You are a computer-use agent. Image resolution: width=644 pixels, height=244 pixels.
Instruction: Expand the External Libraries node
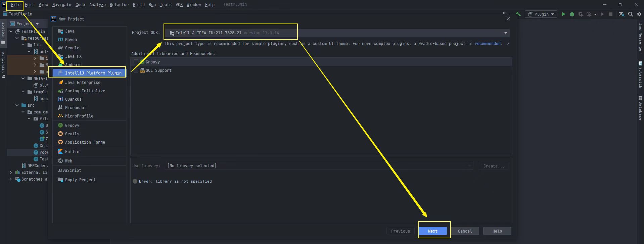[x=11, y=172]
